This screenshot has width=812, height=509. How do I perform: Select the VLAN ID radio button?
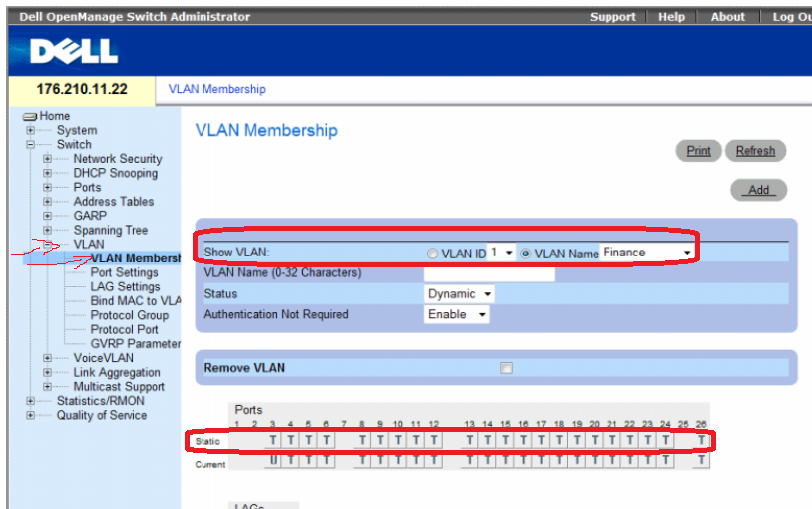[432, 254]
